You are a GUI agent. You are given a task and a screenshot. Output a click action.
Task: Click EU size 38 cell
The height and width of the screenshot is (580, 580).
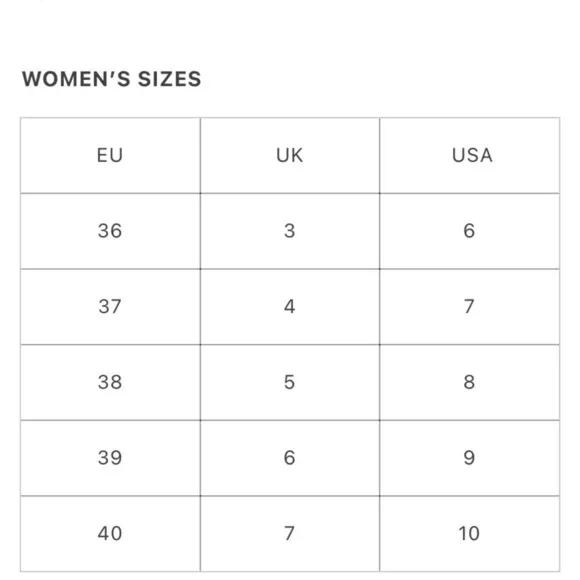coord(110,382)
